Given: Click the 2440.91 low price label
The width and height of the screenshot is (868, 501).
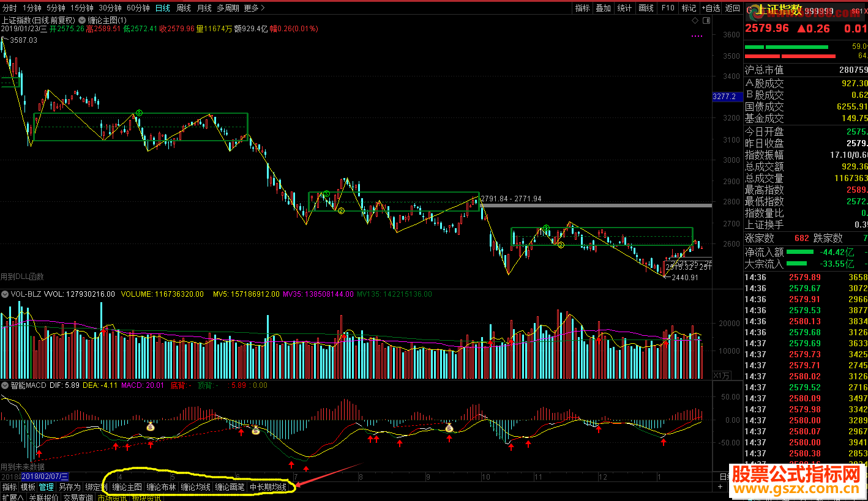Looking at the screenshot, I should click(685, 278).
